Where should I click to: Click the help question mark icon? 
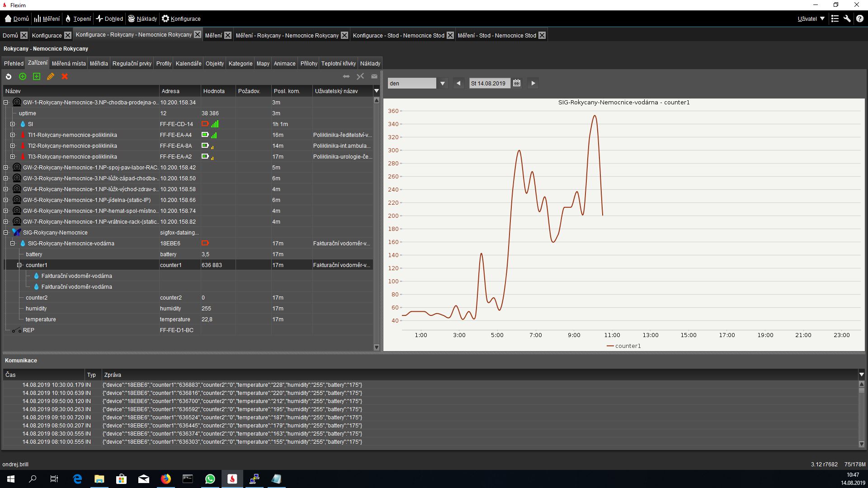coord(860,19)
